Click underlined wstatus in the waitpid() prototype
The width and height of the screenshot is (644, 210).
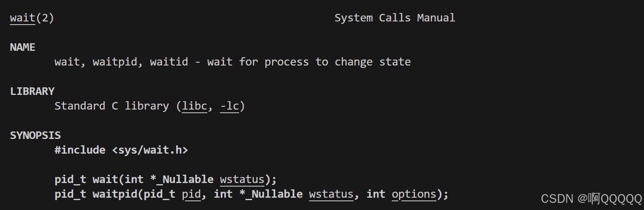tap(331, 194)
